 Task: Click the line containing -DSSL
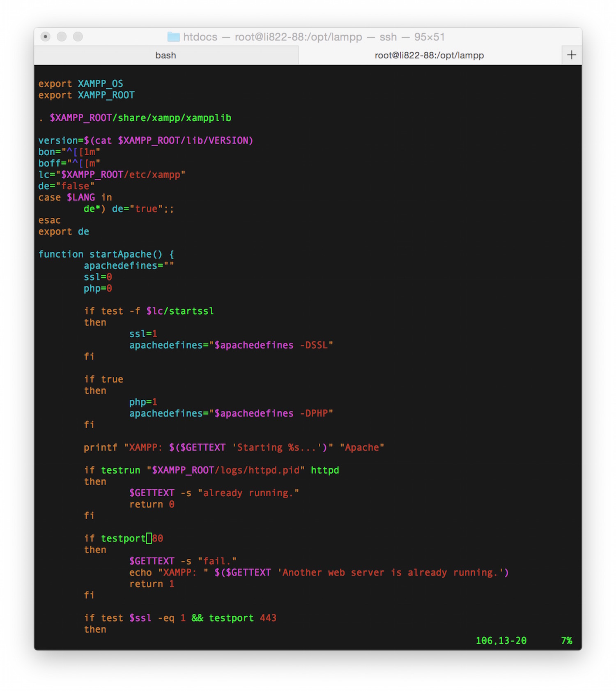pyautogui.click(x=231, y=345)
